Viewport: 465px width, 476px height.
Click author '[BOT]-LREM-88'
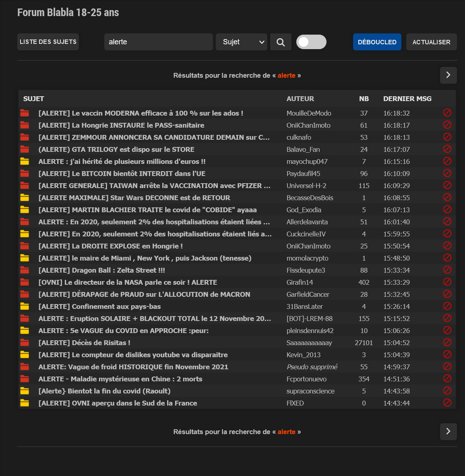point(309,319)
